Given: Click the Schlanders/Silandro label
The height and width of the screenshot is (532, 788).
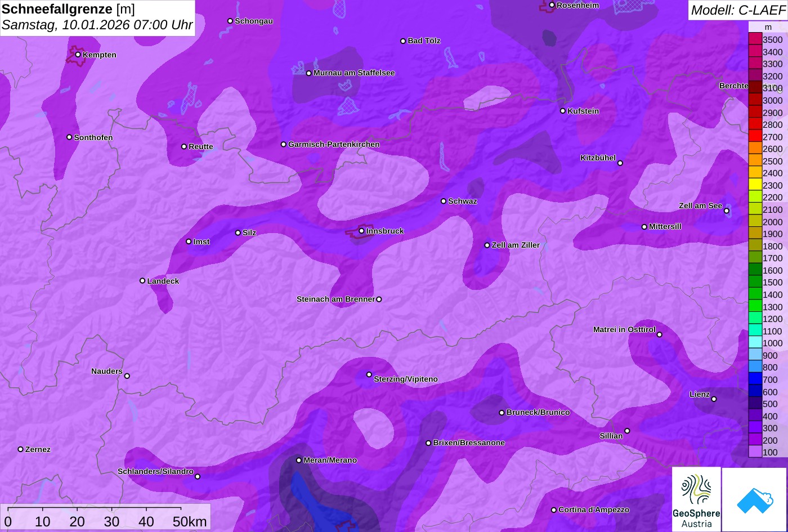Looking at the screenshot, I should (x=155, y=471).
